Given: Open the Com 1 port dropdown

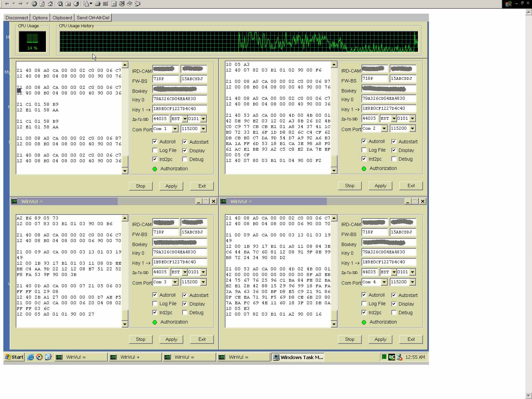Looking at the screenshot, I should point(175,129).
